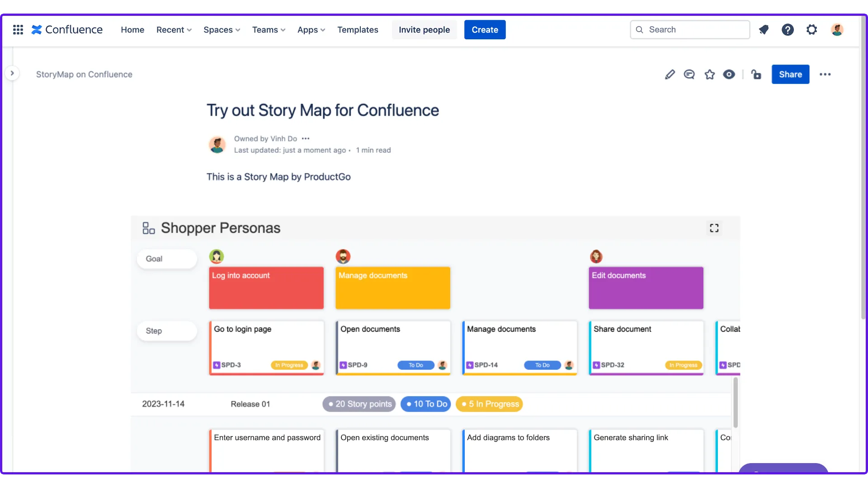Click the SPD-9 issue type icon
The height and width of the screenshot is (488, 868).
point(343,365)
